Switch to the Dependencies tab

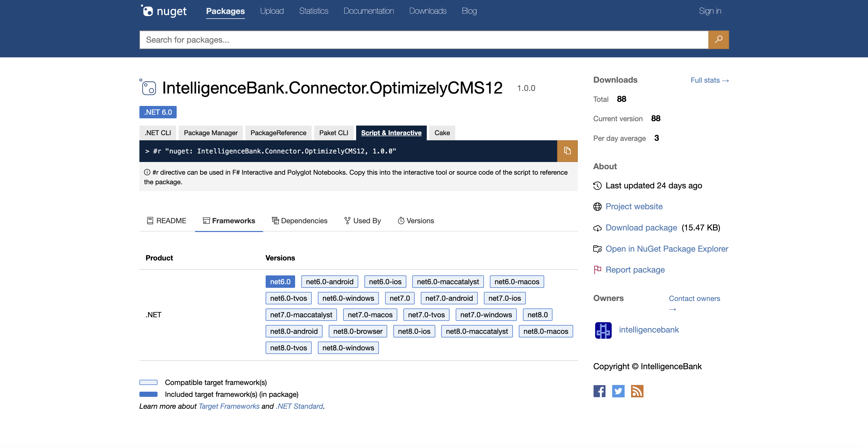coord(300,221)
